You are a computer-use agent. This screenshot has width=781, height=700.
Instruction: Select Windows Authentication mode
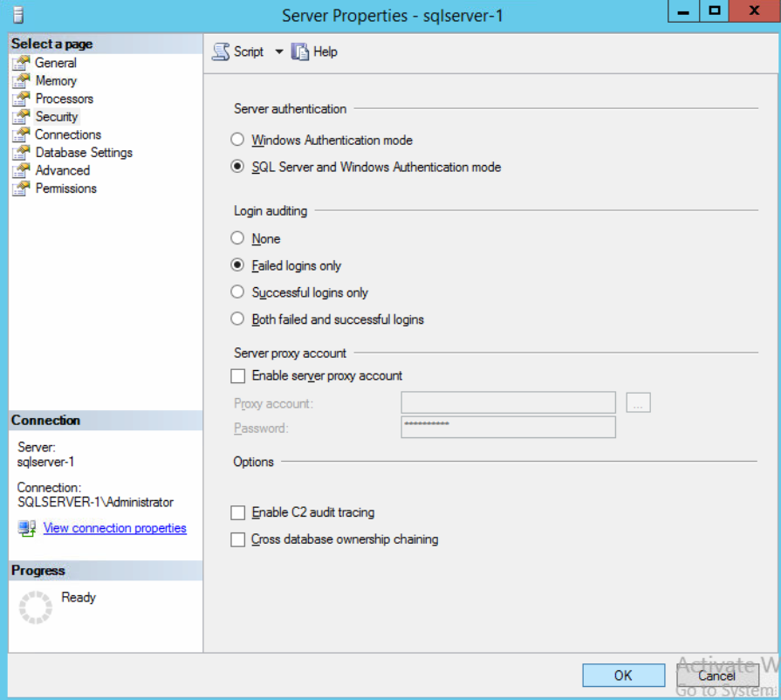(x=237, y=140)
